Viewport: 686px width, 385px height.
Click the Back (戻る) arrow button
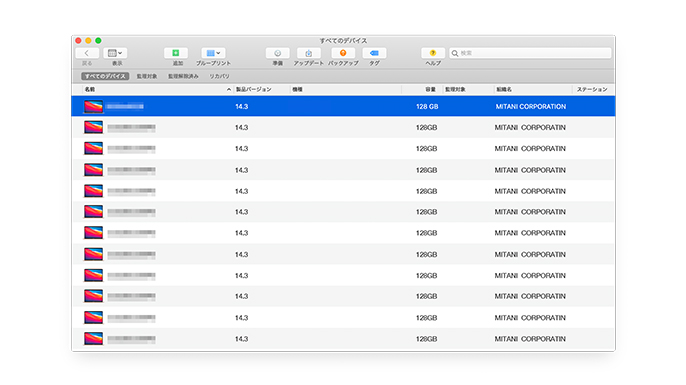pos(87,53)
